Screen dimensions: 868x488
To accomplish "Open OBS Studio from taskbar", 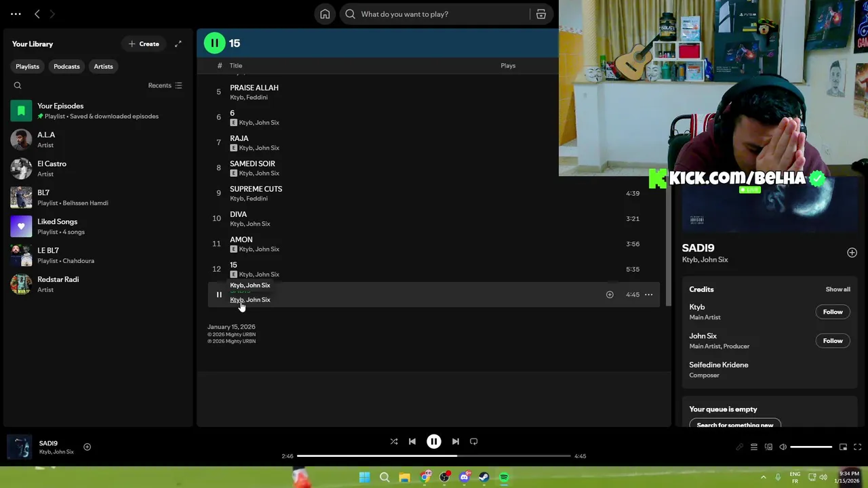I will coord(444,477).
